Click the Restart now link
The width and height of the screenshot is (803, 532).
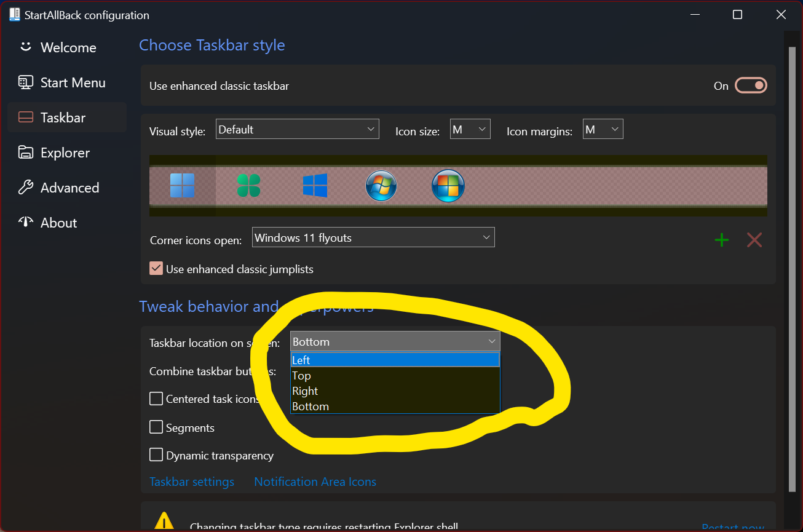[x=733, y=528]
